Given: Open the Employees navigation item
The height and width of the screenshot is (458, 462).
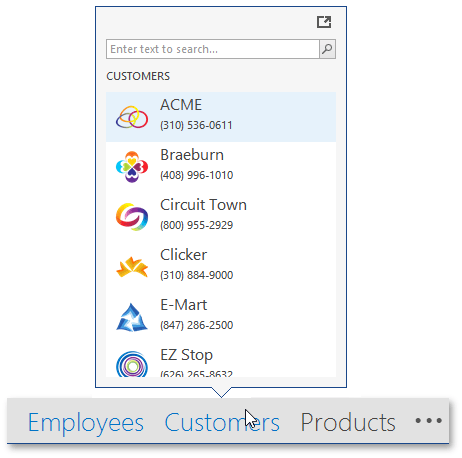Looking at the screenshot, I should pyautogui.click(x=86, y=422).
